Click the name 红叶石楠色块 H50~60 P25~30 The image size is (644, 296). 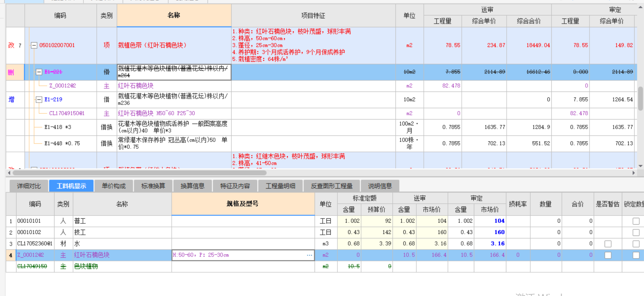point(156,113)
